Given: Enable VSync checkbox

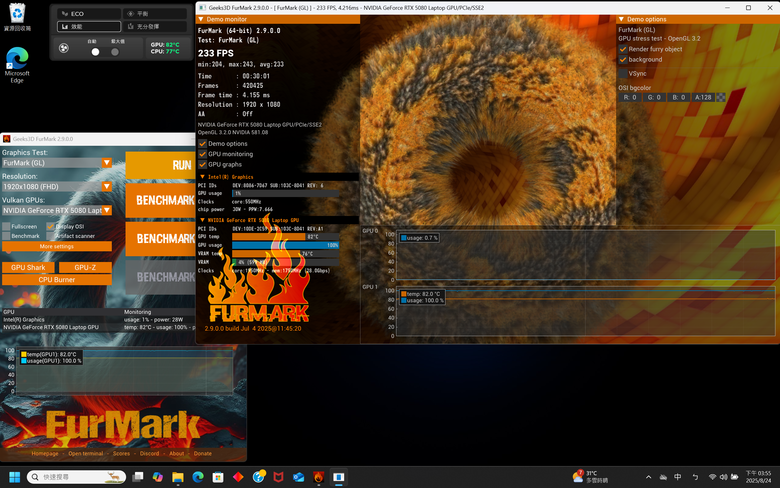Looking at the screenshot, I should [623, 73].
